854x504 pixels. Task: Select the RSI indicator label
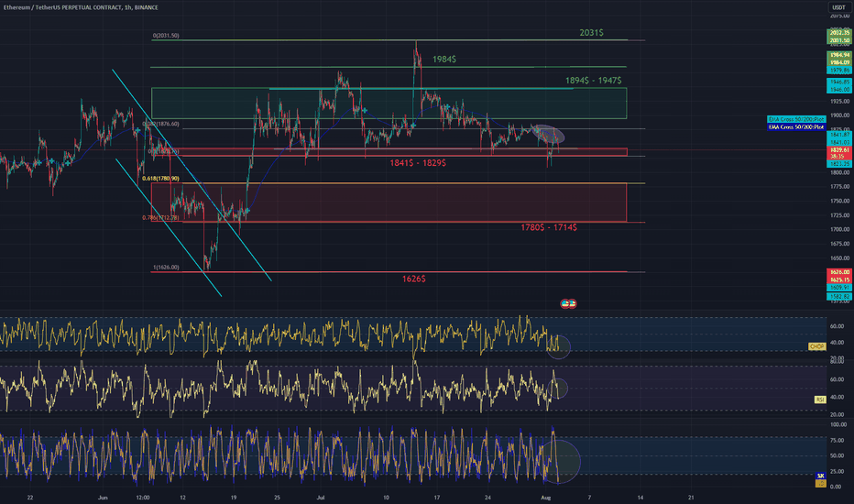[820, 400]
